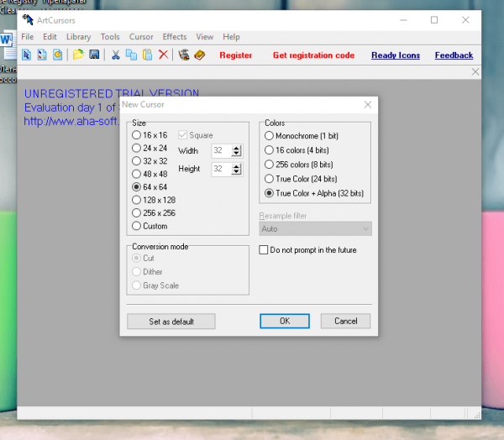Image resolution: width=504 pixels, height=440 pixels.
Task: Click the Paste clipboard icon
Action: tap(147, 55)
